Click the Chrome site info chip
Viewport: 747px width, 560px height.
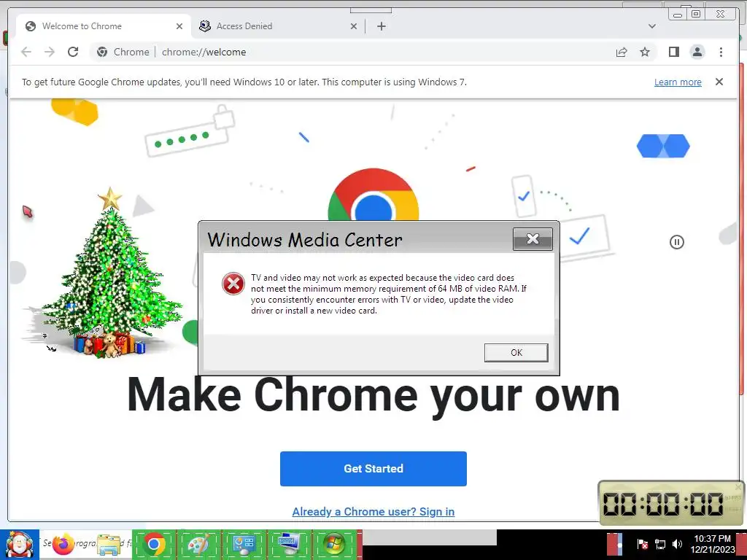tap(123, 52)
